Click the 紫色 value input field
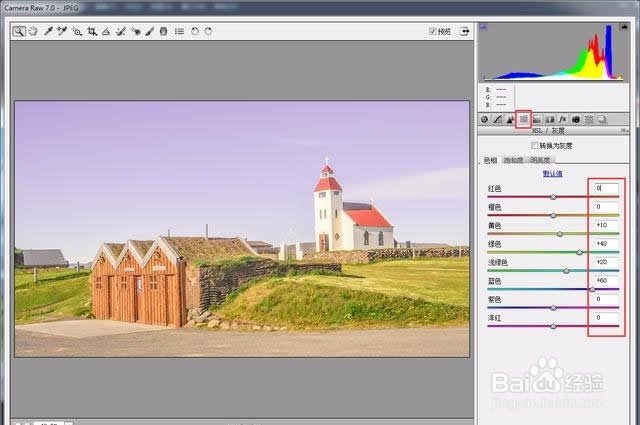640x425 pixels. (x=606, y=299)
